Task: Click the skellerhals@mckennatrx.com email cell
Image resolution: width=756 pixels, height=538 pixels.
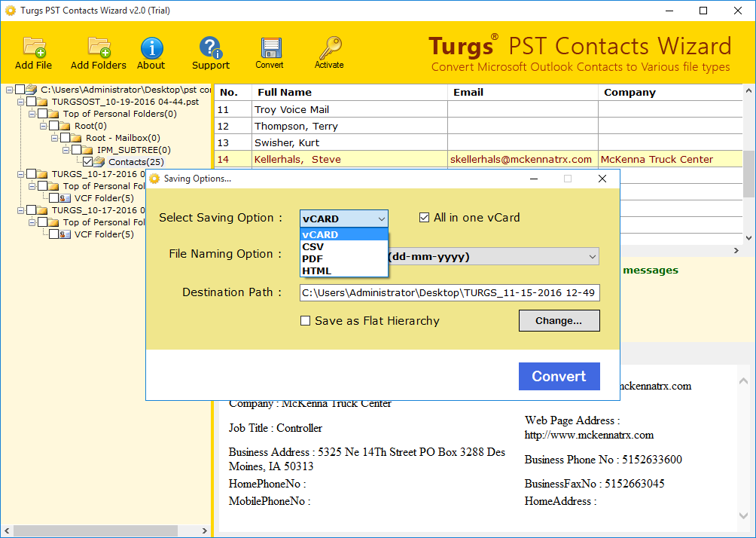Action: click(521, 159)
